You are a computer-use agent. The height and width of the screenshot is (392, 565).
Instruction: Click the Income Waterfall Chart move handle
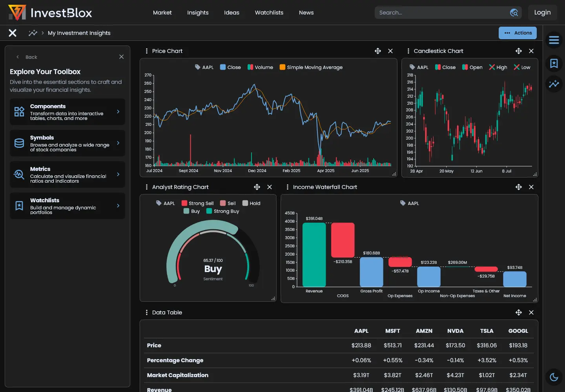pos(519,187)
